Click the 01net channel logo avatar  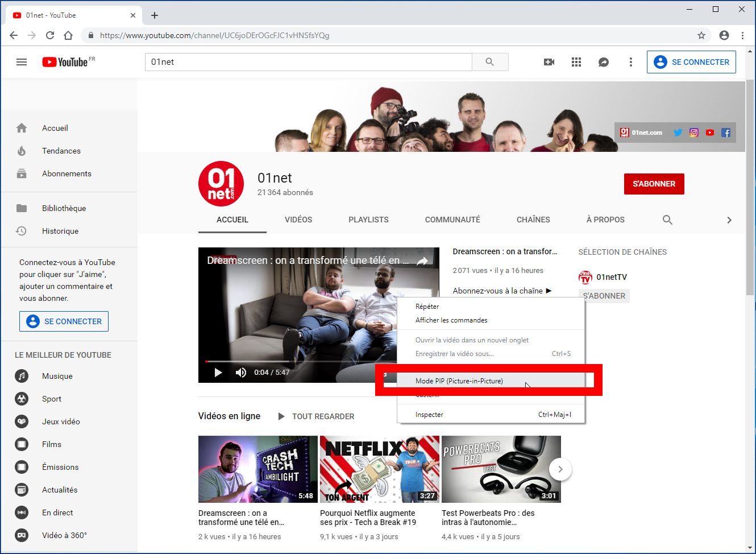pyautogui.click(x=221, y=184)
